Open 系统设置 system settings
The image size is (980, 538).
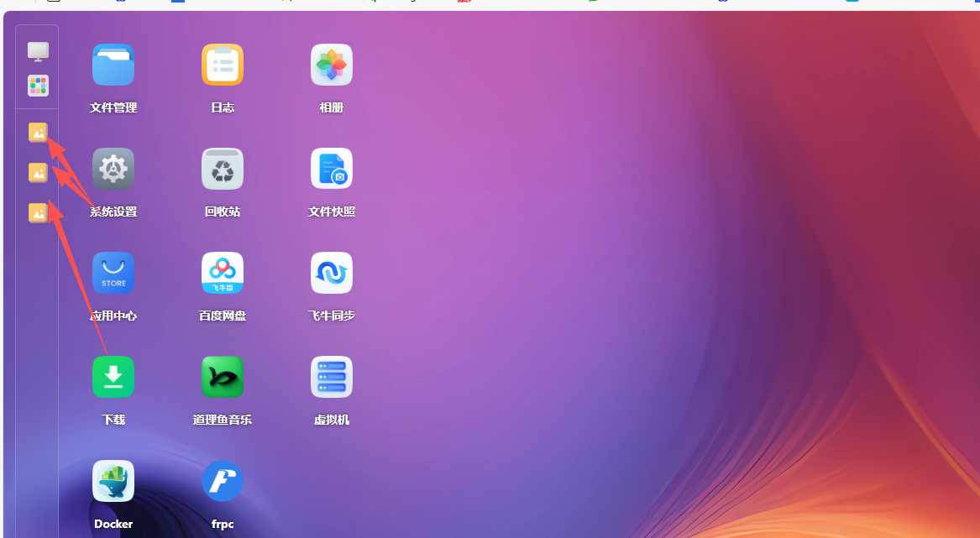(113, 169)
